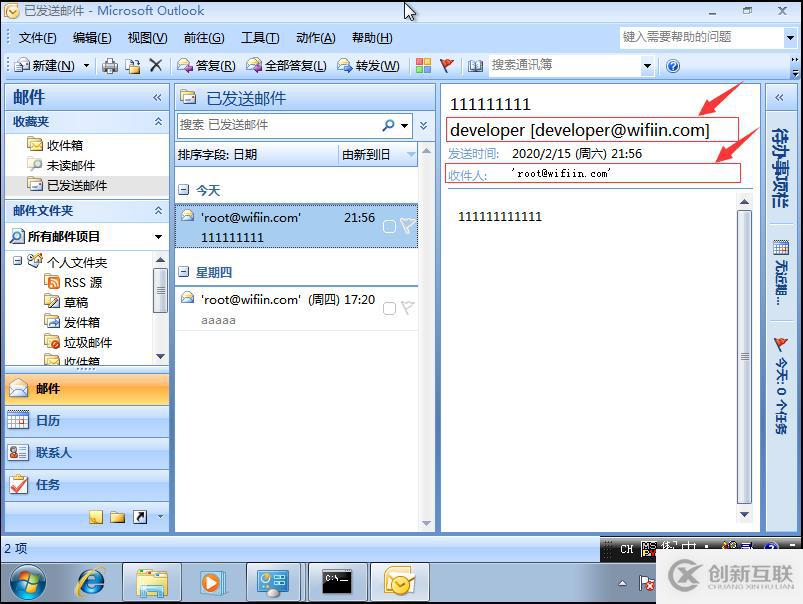The image size is (803, 604).
Task: Open the Notes icon in navigation pane
Action: pos(96,517)
